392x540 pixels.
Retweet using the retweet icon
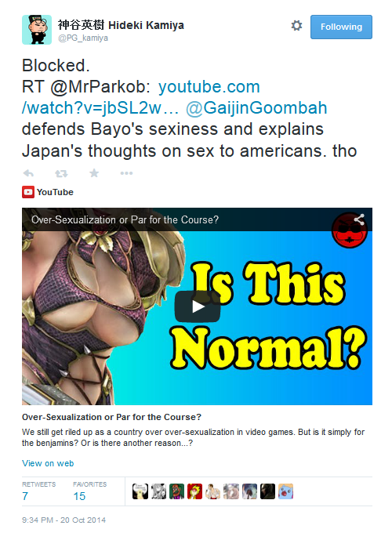click(x=61, y=173)
